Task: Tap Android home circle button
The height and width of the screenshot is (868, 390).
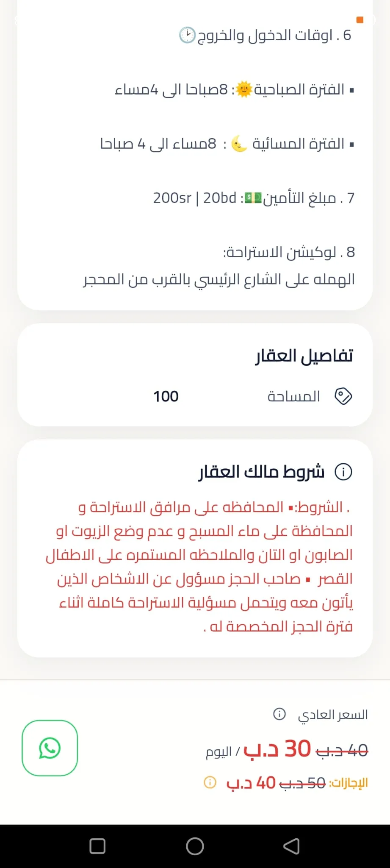Action: click(195, 846)
